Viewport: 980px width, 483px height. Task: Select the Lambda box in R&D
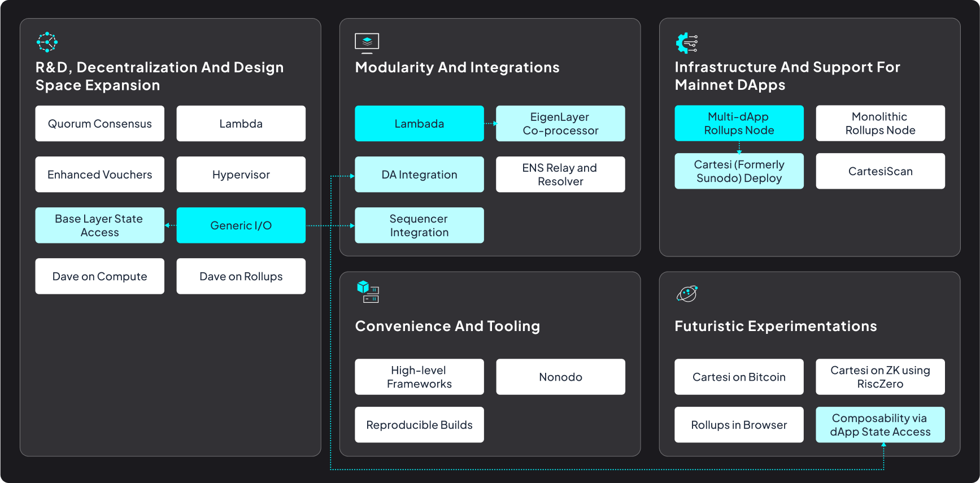241,124
